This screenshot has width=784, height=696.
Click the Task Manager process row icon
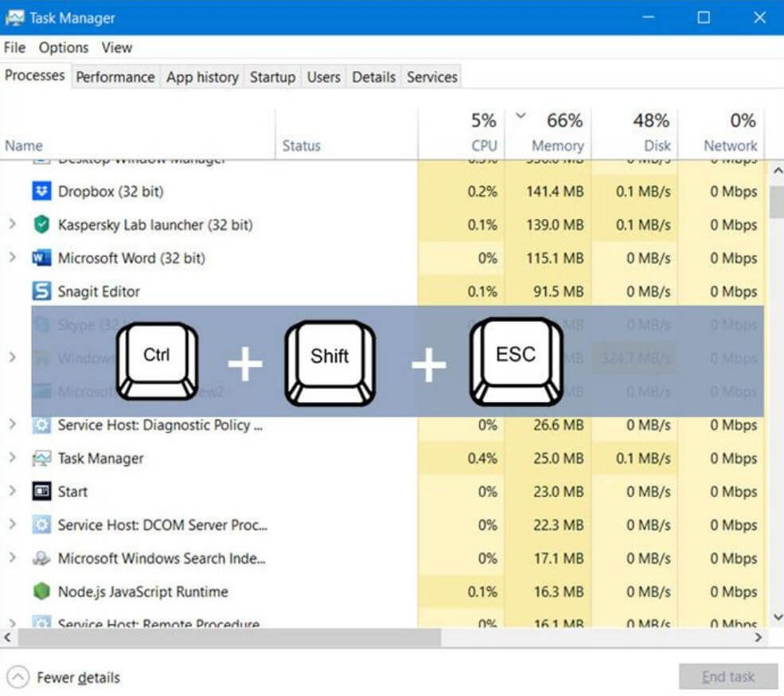coord(41,459)
